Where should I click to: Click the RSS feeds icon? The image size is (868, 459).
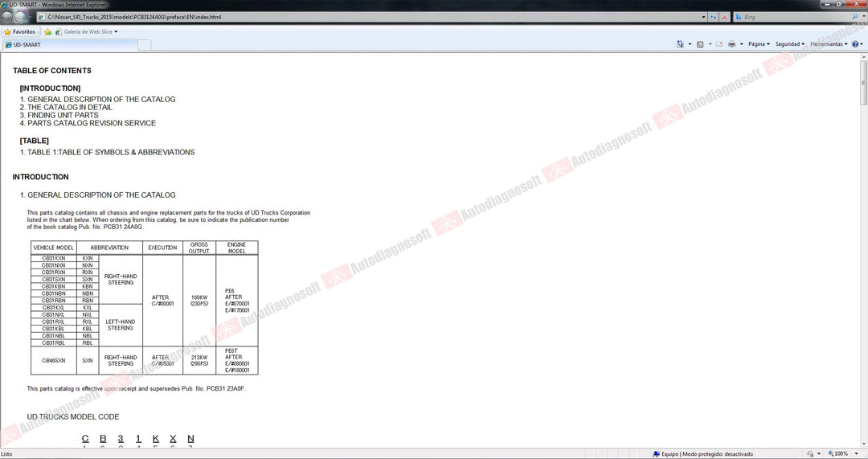(x=700, y=43)
